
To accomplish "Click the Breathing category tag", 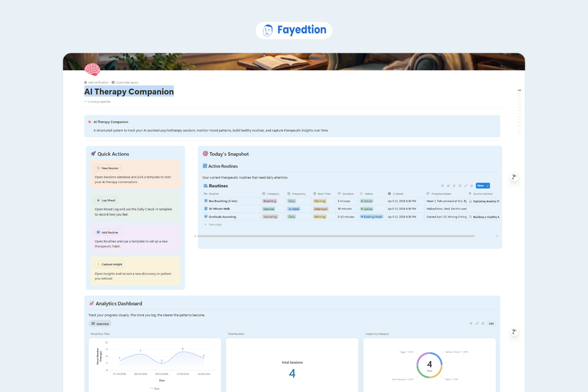I will point(270,201).
